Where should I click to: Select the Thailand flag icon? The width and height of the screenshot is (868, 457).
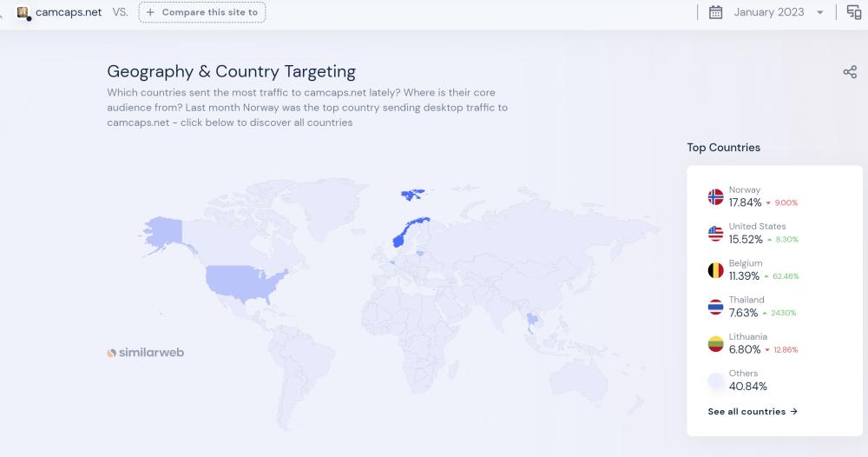point(715,307)
